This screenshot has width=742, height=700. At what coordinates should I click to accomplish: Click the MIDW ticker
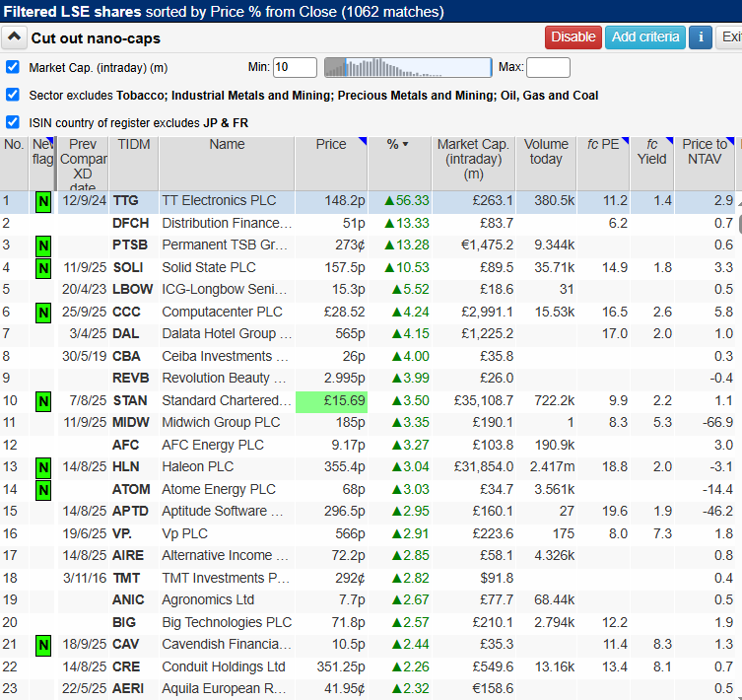coord(131,422)
